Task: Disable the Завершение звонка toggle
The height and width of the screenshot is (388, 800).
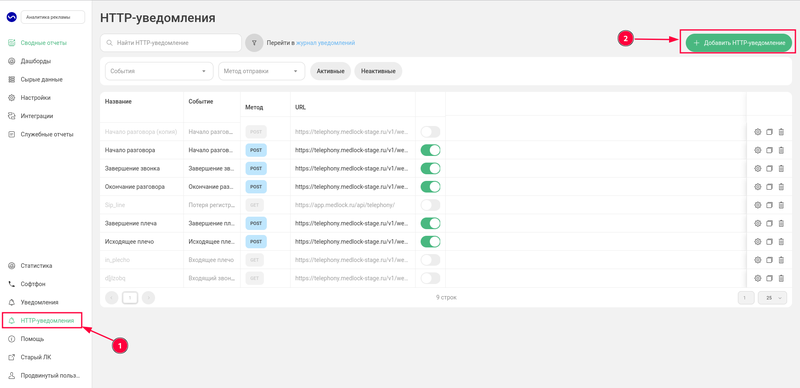Action: coord(430,168)
